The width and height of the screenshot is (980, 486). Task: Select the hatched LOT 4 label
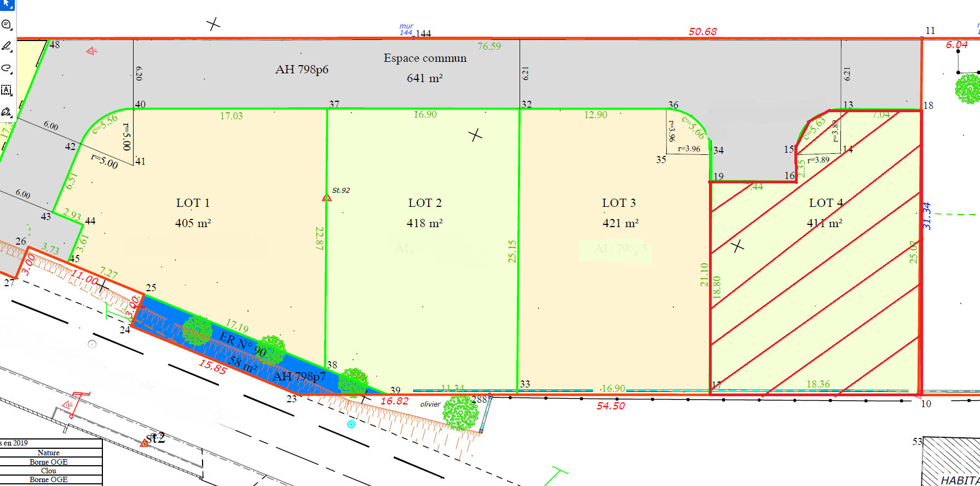point(826,203)
